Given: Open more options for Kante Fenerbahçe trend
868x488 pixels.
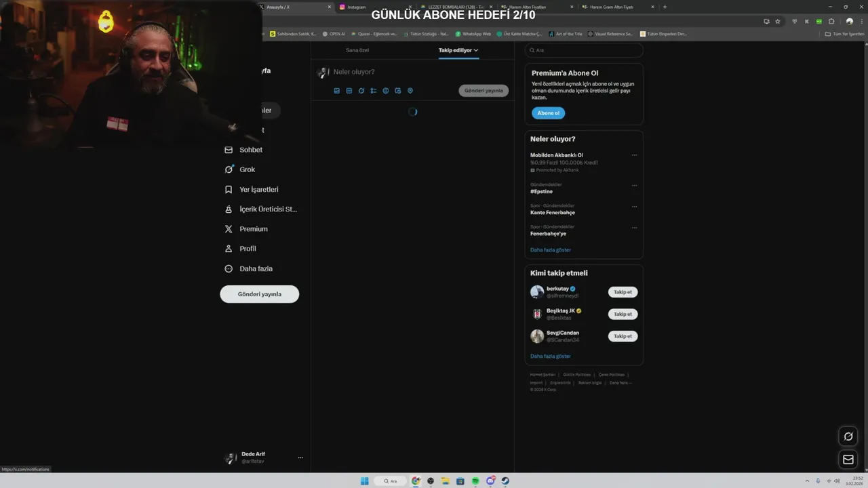Looking at the screenshot, I should point(634,206).
